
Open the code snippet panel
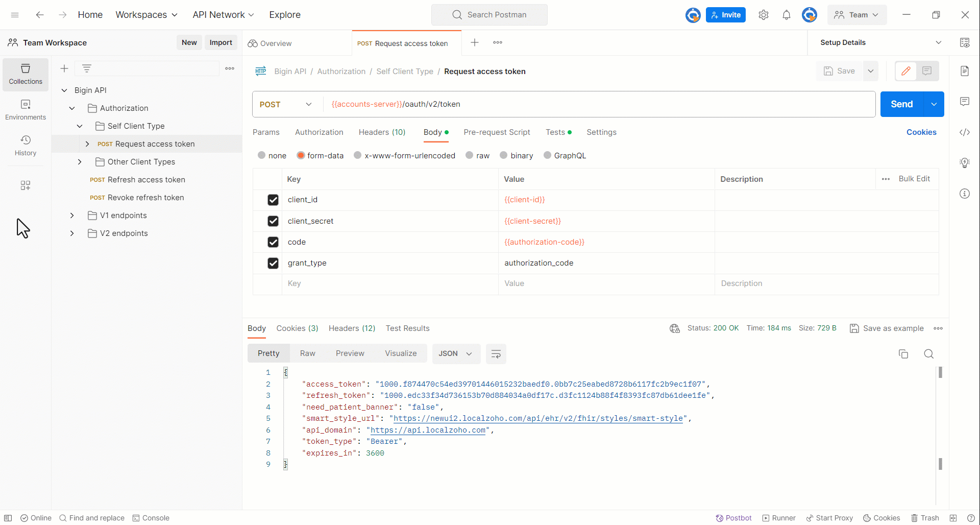point(965,132)
